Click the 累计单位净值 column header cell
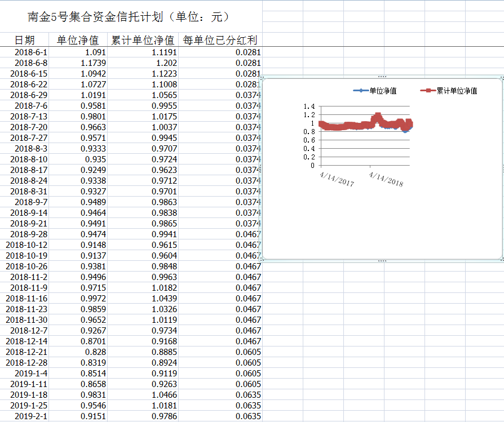This screenshot has height=422, width=504. coord(143,40)
